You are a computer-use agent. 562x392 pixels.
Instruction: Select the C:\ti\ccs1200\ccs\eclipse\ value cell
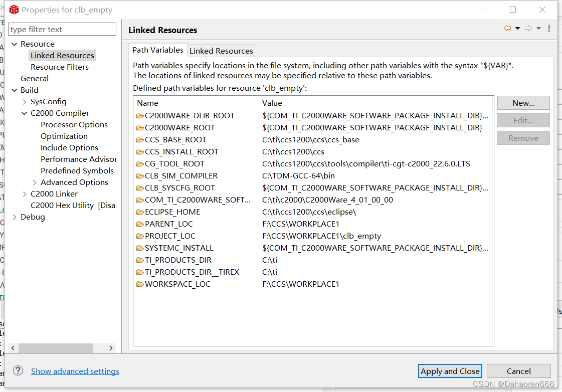coord(309,212)
